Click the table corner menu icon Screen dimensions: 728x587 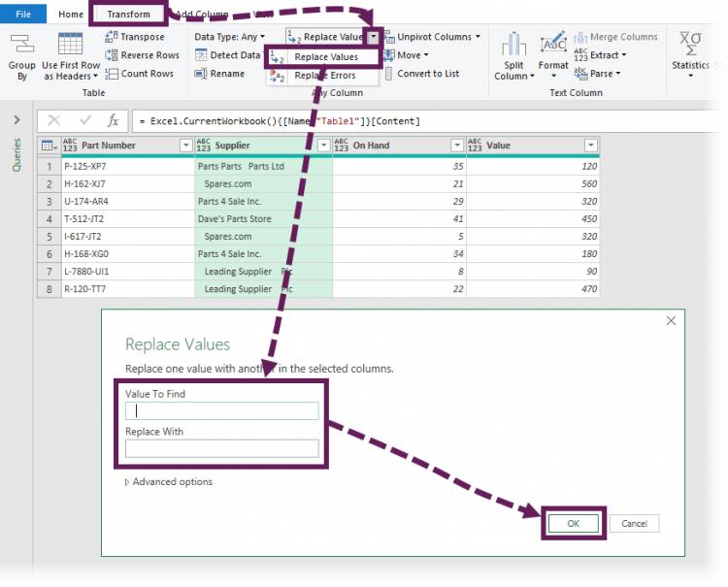49,146
